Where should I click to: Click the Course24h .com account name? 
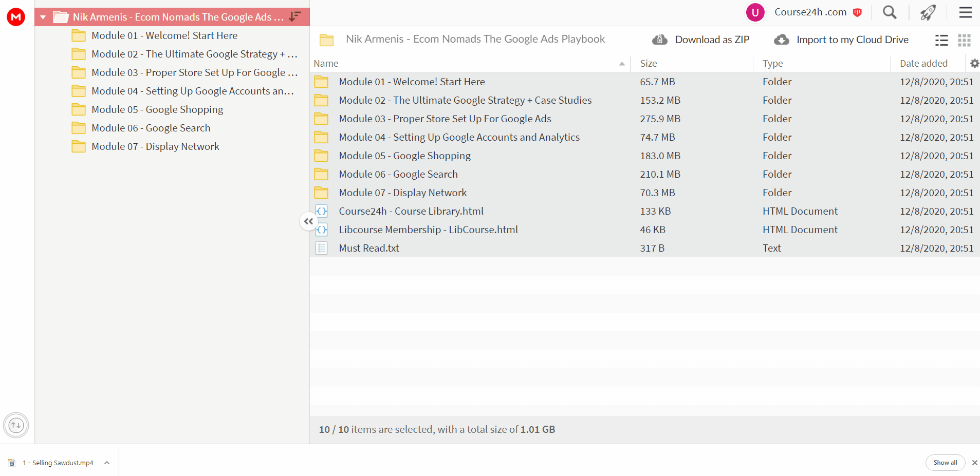click(810, 12)
